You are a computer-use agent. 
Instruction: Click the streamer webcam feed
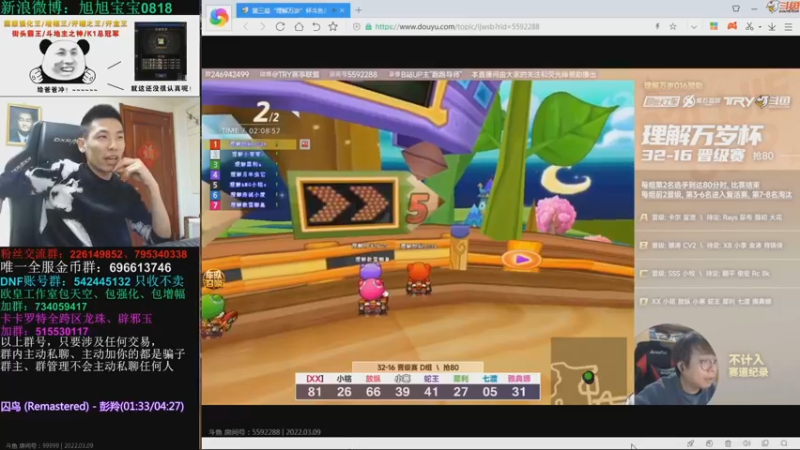click(100, 171)
